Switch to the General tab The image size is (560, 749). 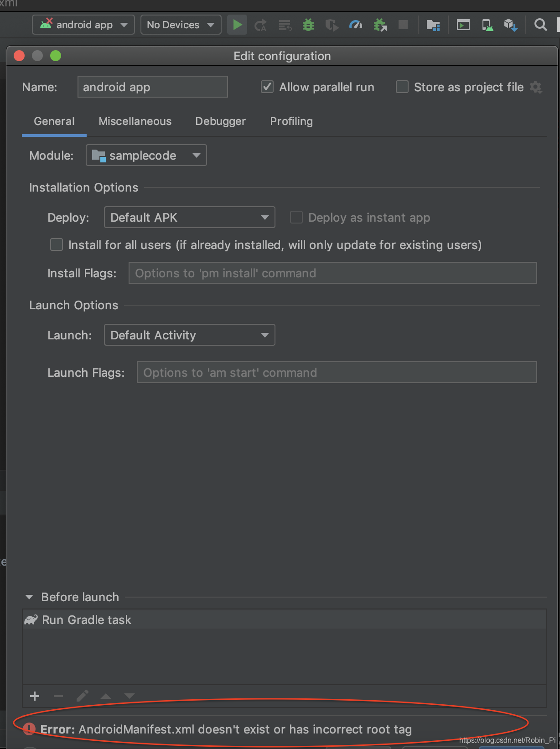54,121
